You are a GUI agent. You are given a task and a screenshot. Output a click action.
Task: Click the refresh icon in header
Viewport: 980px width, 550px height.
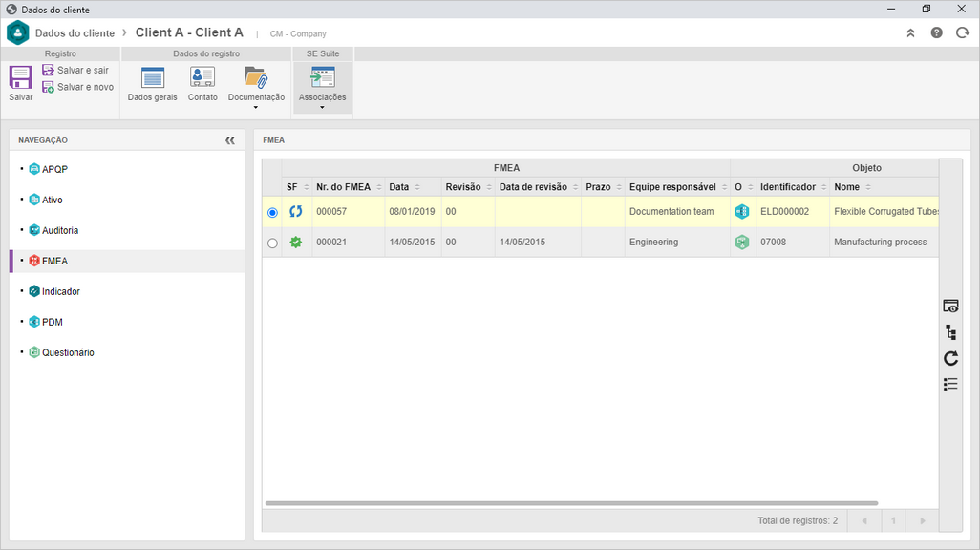pyautogui.click(x=963, y=33)
